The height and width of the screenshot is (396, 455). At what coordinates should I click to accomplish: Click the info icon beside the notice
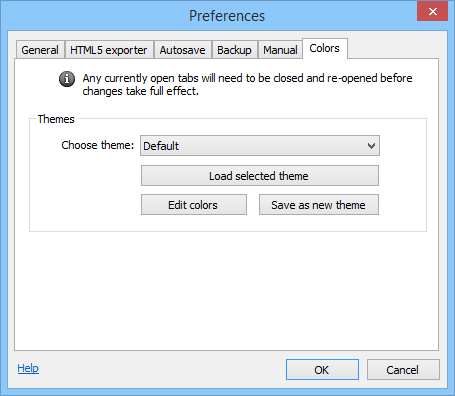pos(67,79)
